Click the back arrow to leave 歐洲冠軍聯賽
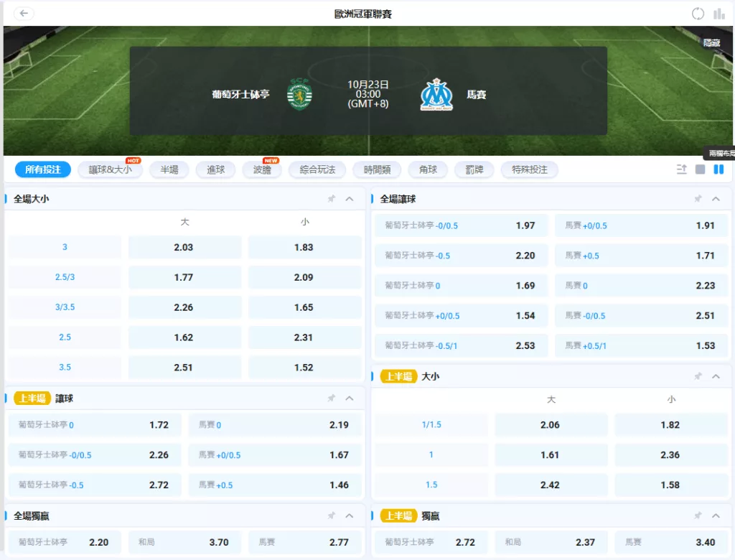 coord(24,13)
